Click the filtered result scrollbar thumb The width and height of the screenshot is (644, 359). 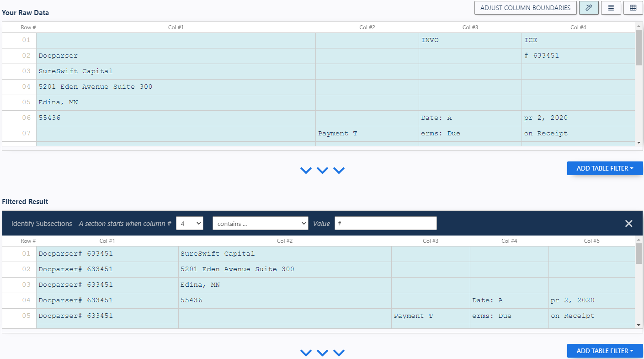tap(639, 254)
